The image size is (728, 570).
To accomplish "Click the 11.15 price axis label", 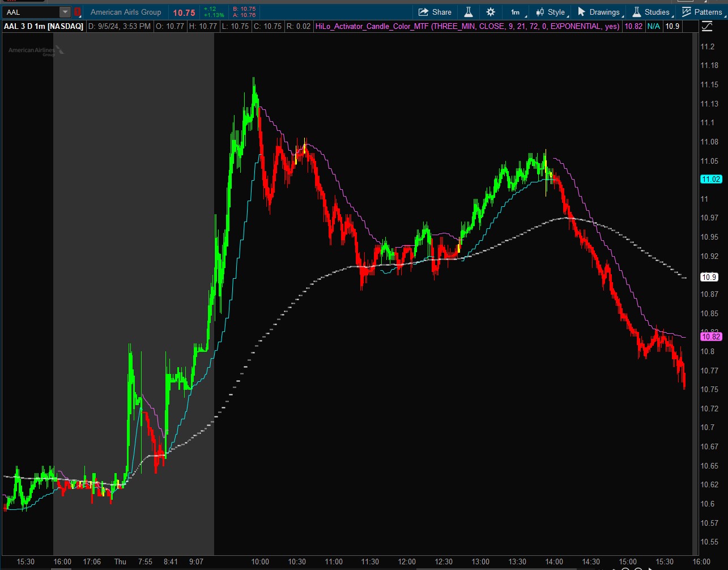I will pyautogui.click(x=710, y=84).
